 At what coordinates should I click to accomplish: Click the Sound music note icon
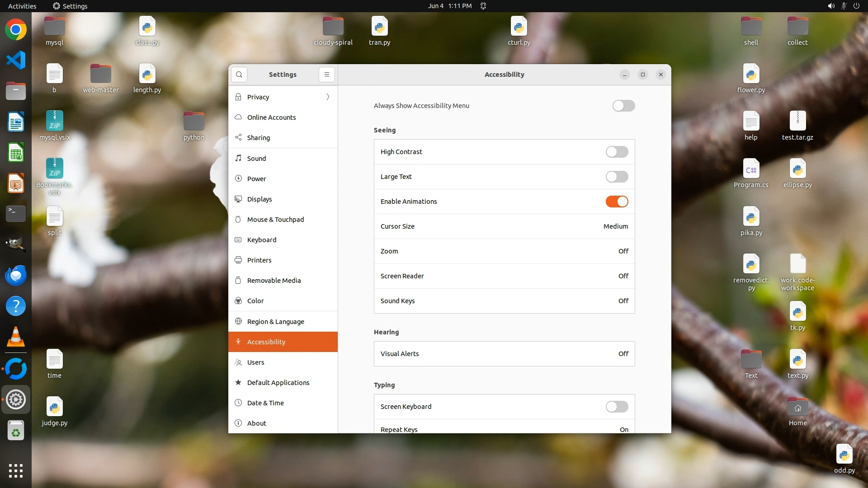(x=238, y=158)
